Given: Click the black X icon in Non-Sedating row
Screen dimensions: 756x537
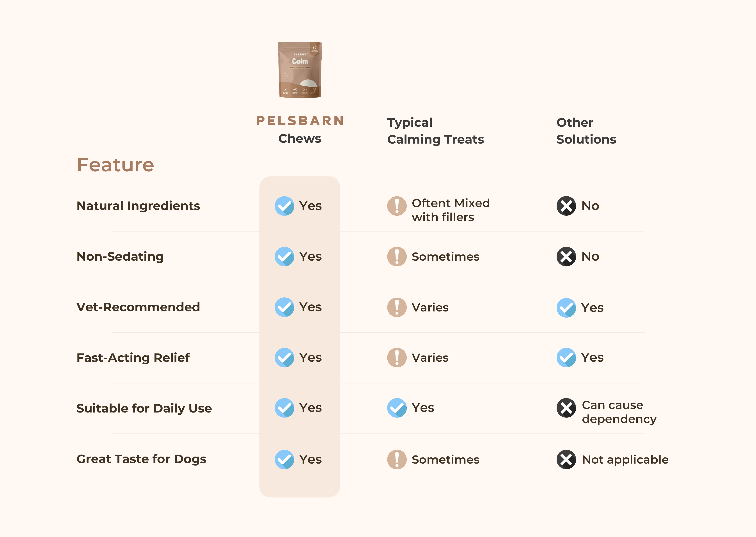Looking at the screenshot, I should tap(566, 257).
